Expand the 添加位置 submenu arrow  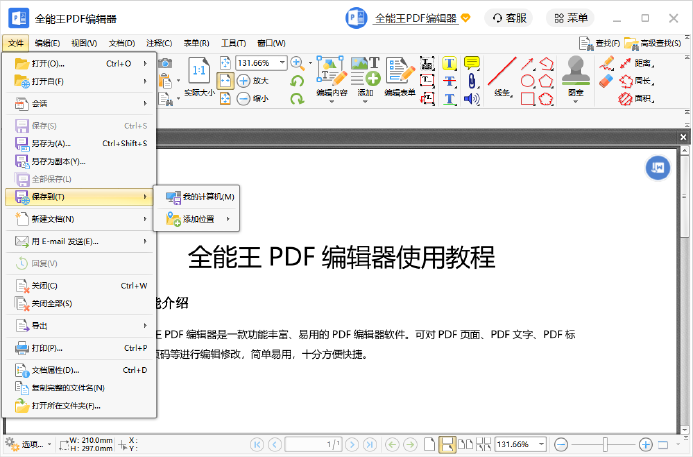tap(228, 218)
